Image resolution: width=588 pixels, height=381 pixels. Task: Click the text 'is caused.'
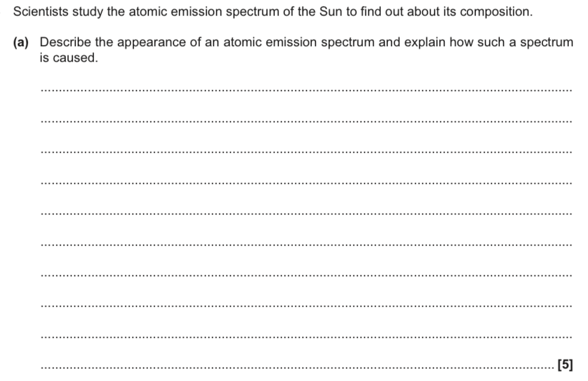69,58
